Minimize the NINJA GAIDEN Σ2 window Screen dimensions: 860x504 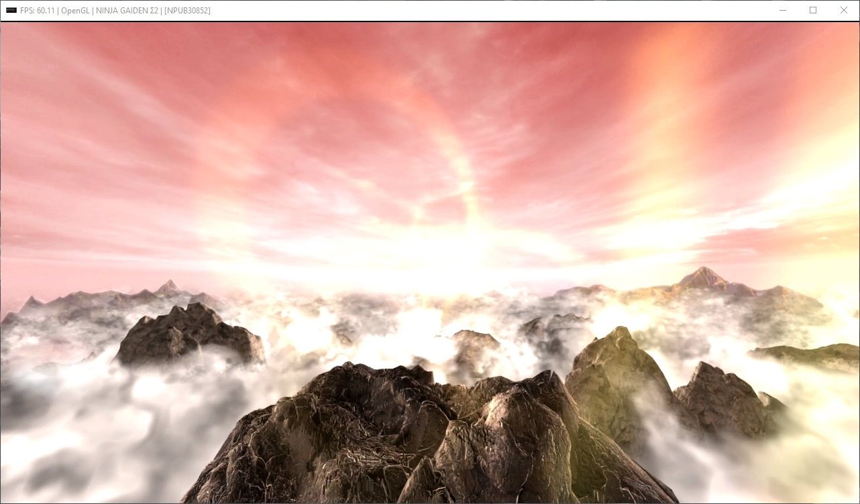click(782, 11)
